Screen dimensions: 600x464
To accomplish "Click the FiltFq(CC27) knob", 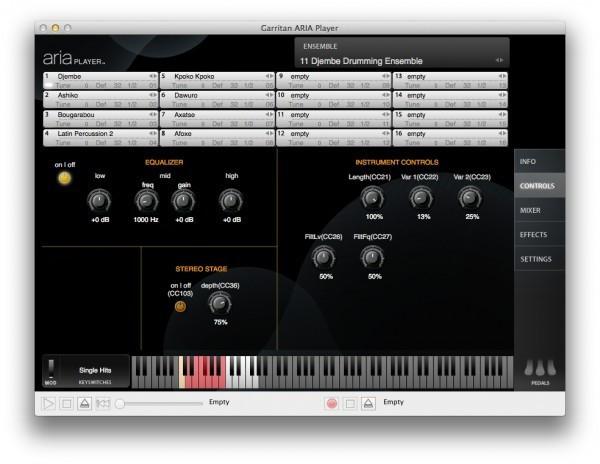I will pos(372,258).
